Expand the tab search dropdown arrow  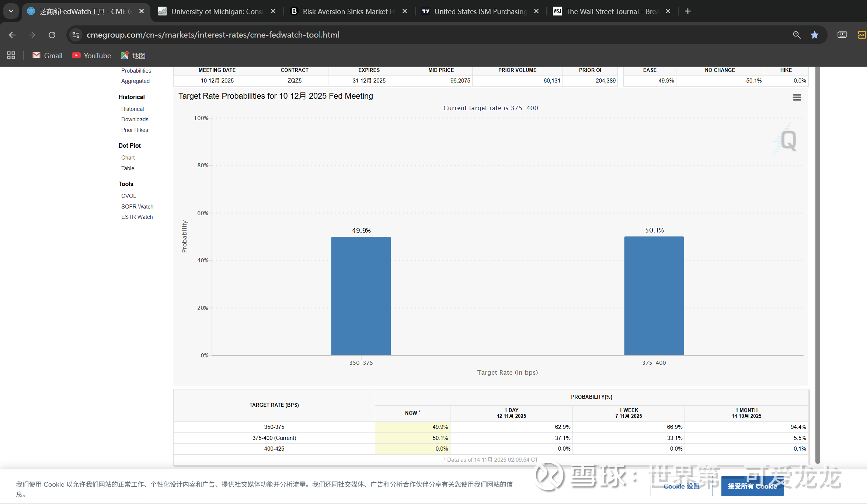[11, 11]
